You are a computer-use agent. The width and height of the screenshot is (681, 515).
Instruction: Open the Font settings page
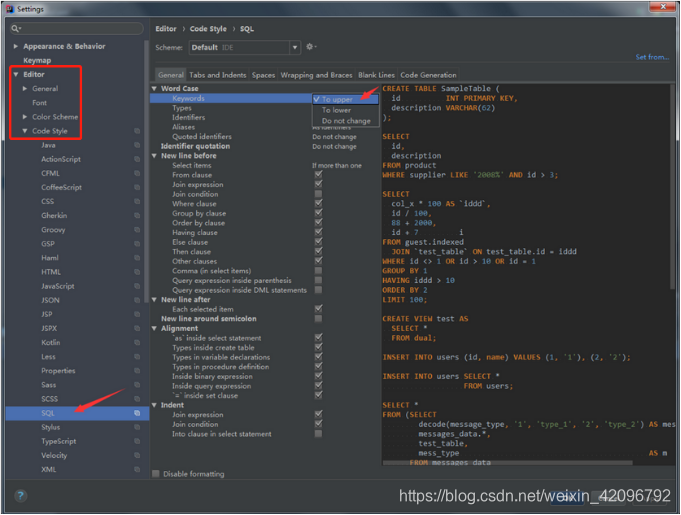click(x=39, y=103)
